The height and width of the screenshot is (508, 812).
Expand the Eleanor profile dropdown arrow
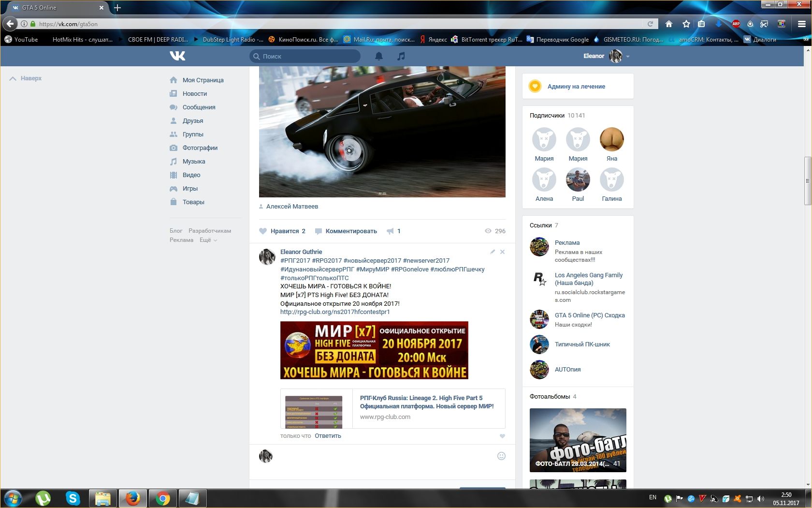(628, 57)
